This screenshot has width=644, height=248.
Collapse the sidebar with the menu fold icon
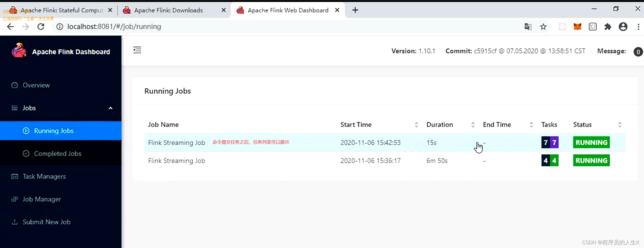[137, 50]
